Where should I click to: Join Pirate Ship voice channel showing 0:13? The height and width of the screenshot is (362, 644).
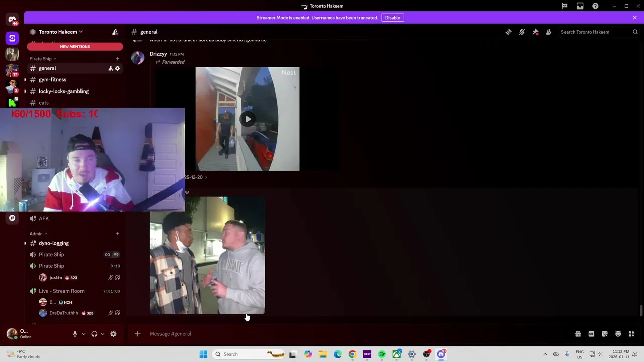click(74, 266)
